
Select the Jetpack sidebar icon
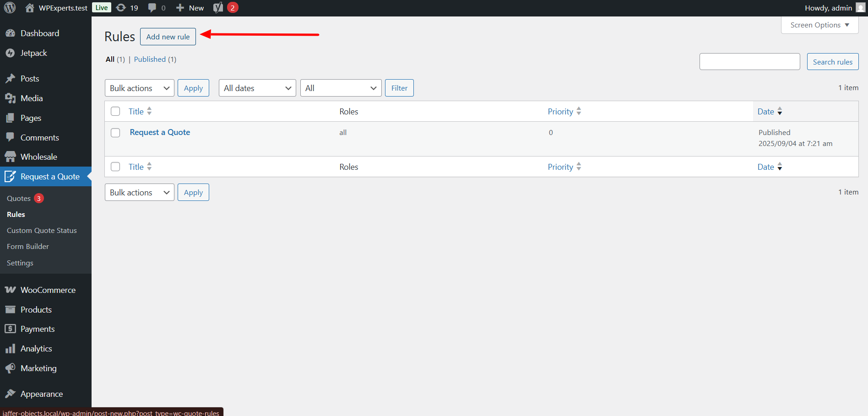pos(11,53)
